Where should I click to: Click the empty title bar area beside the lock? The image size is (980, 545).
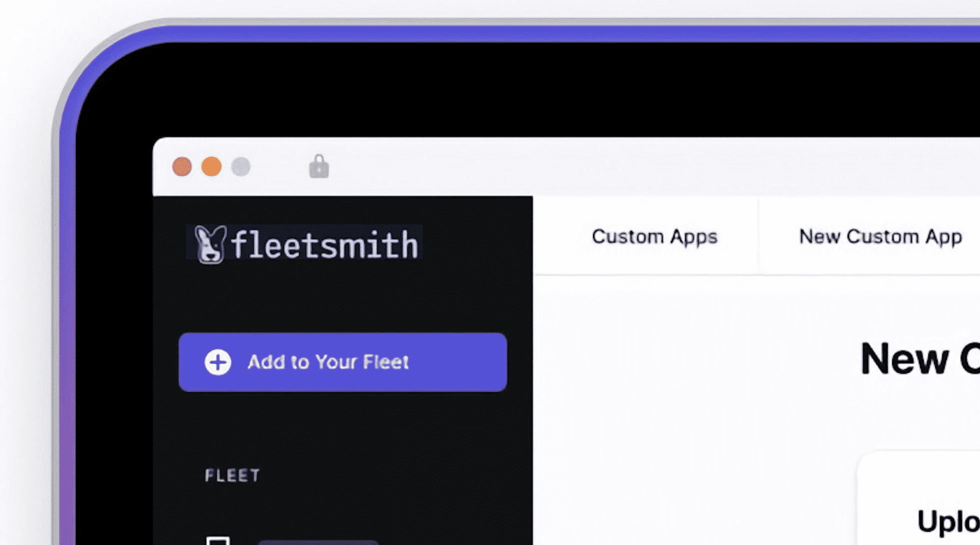click(x=599, y=167)
